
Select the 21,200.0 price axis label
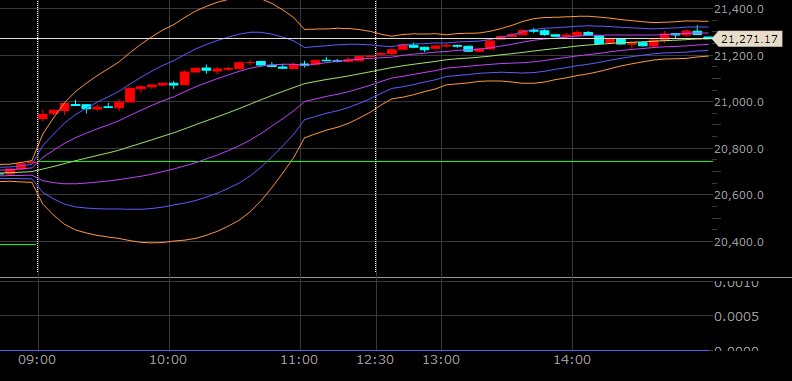click(738, 56)
